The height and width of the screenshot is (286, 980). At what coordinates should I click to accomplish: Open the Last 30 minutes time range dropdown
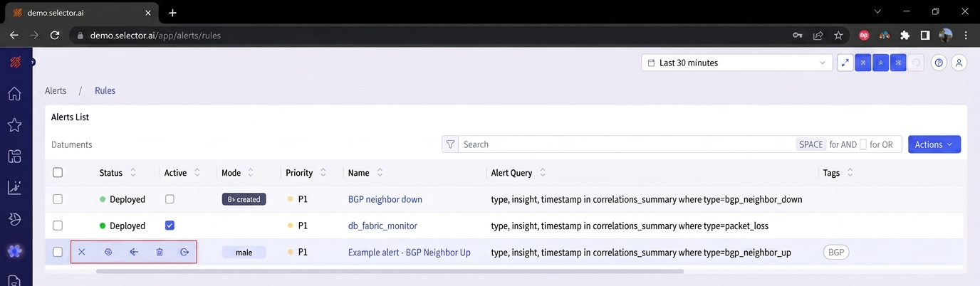tap(736, 63)
